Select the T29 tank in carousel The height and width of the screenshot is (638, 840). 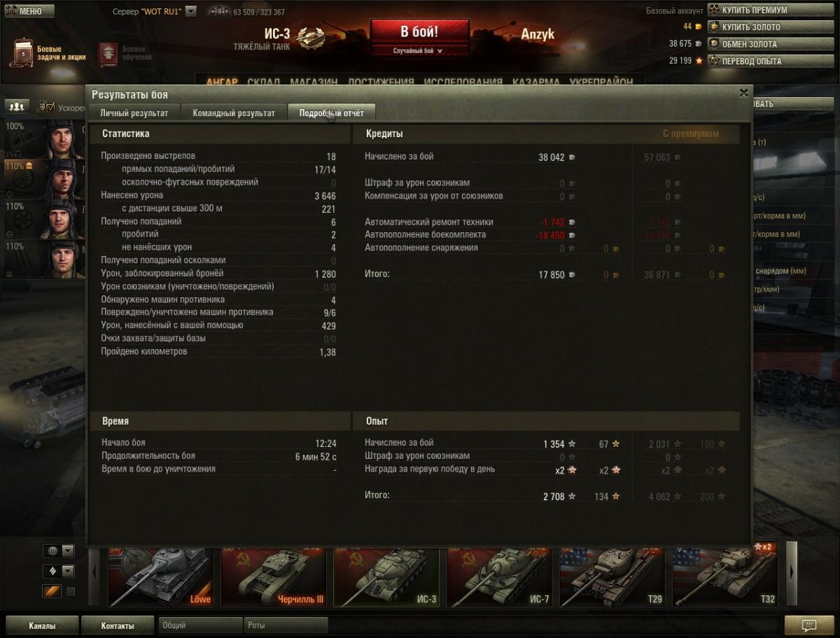pyautogui.click(x=612, y=576)
